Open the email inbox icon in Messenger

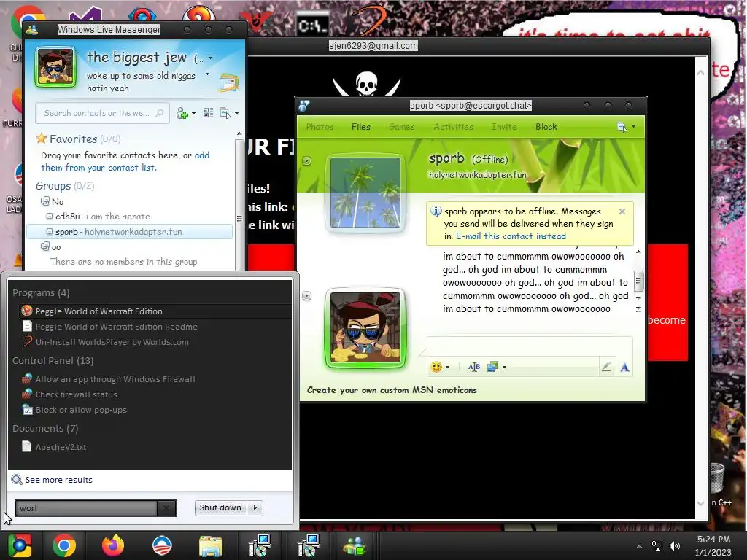point(228,82)
